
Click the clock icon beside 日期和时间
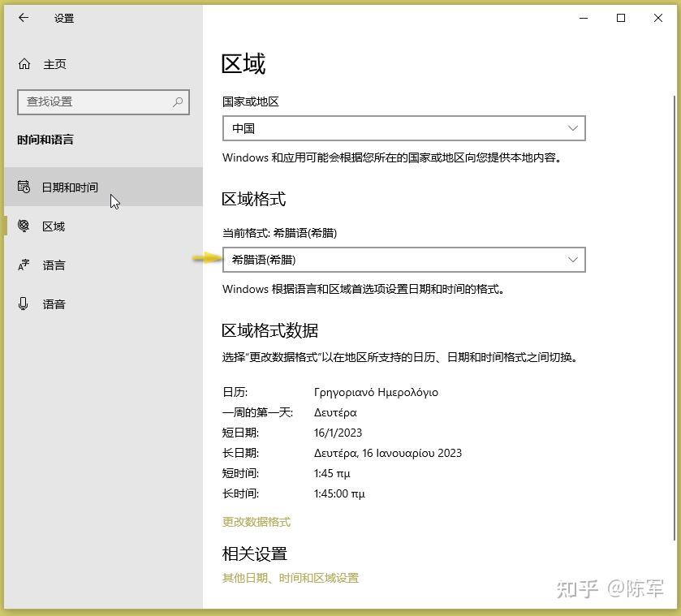click(23, 187)
